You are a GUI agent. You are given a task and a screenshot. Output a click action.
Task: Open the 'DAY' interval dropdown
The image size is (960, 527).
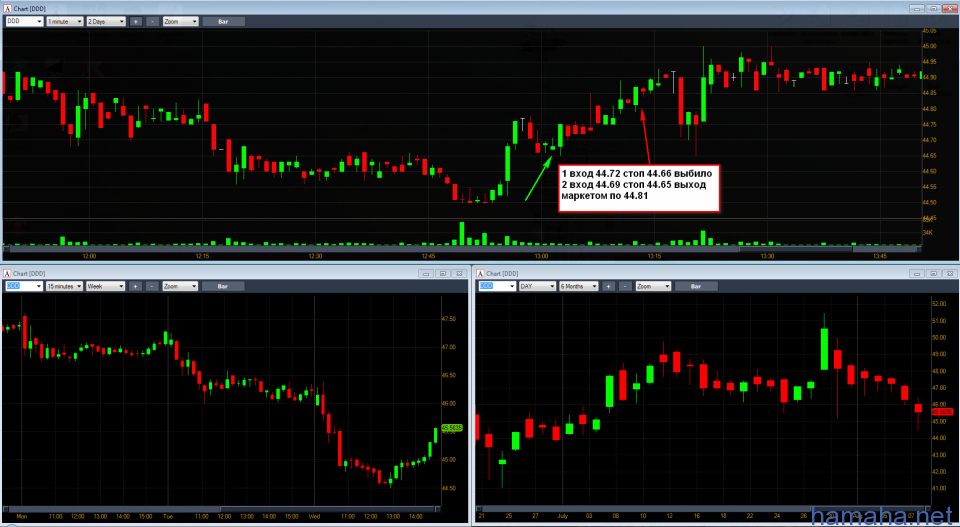tap(538, 286)
